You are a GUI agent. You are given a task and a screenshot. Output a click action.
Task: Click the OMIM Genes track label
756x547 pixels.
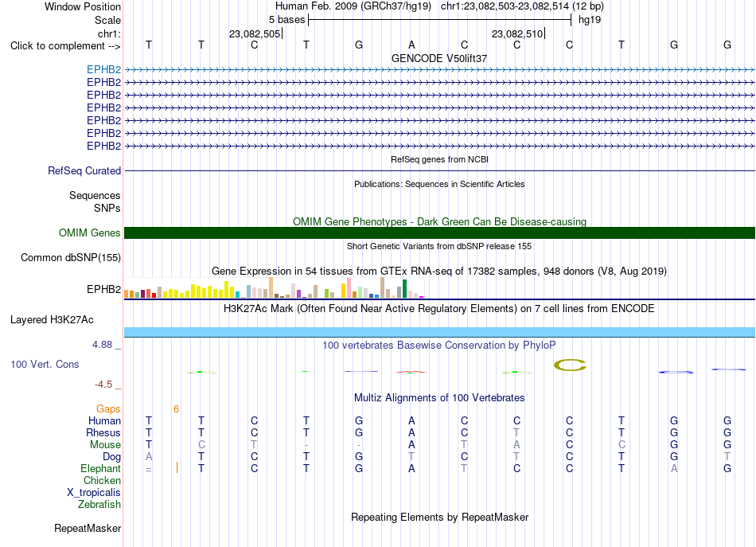click(x=90, y=233)
